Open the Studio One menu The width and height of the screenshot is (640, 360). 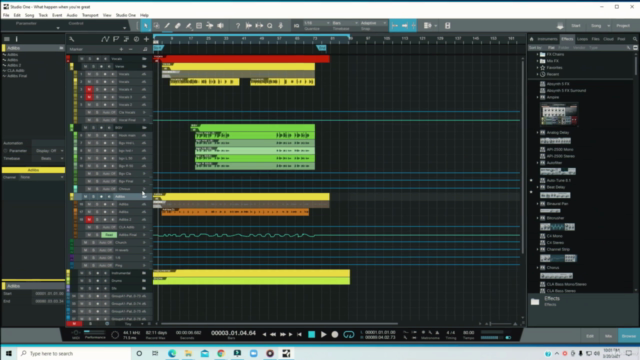[126, 15]
